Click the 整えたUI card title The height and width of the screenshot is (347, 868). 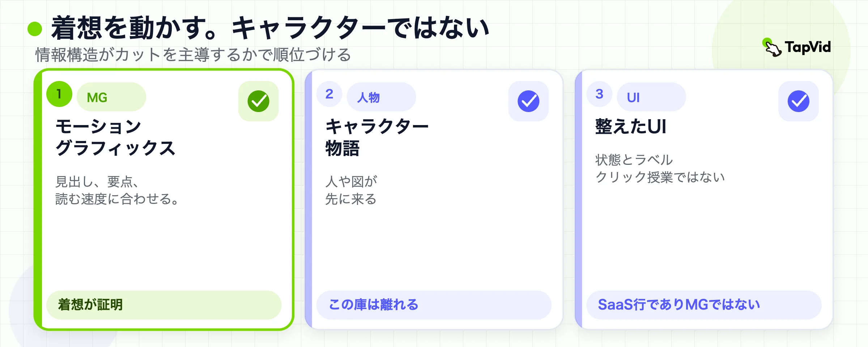coord(631,127)
